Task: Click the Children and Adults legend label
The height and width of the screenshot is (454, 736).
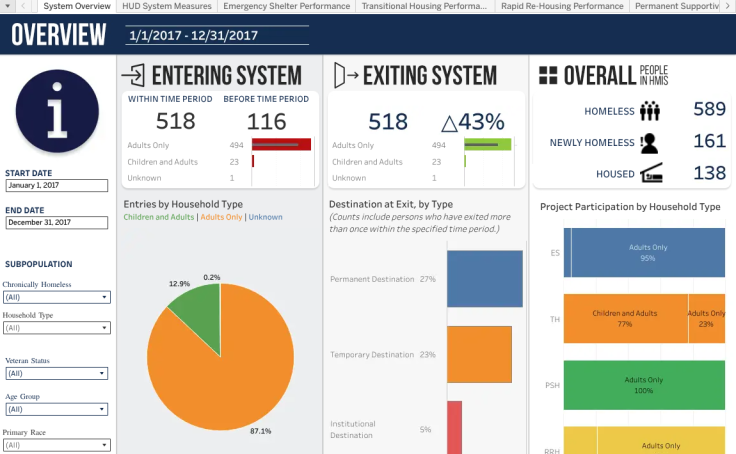Action: [159, 217]
